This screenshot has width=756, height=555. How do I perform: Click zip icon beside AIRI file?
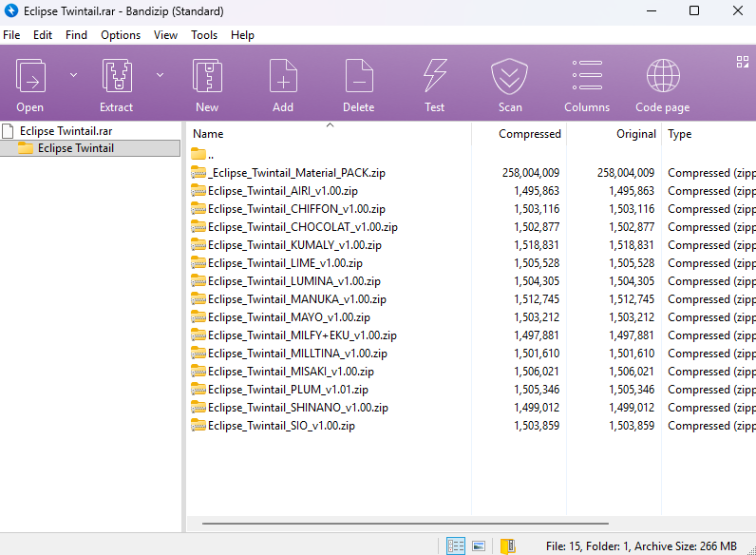(x=198, y=191)
